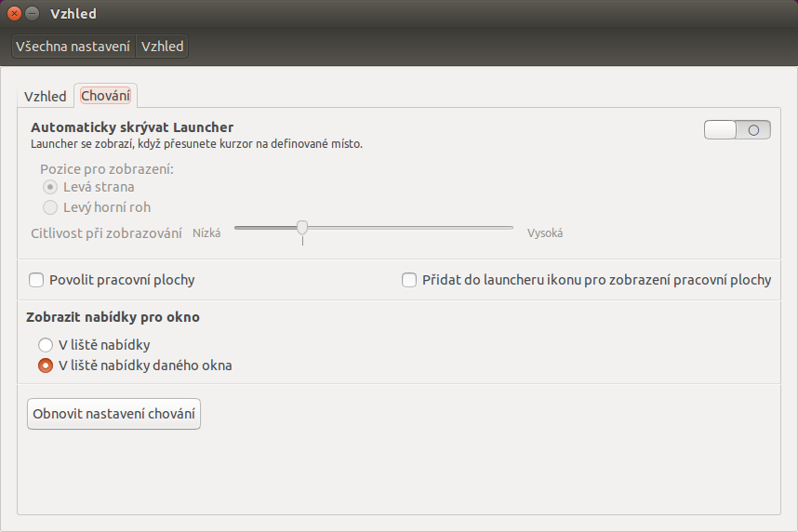Minimize the Vzhled settings window
The width and height of the screenshot is (798, 532).
32,13
